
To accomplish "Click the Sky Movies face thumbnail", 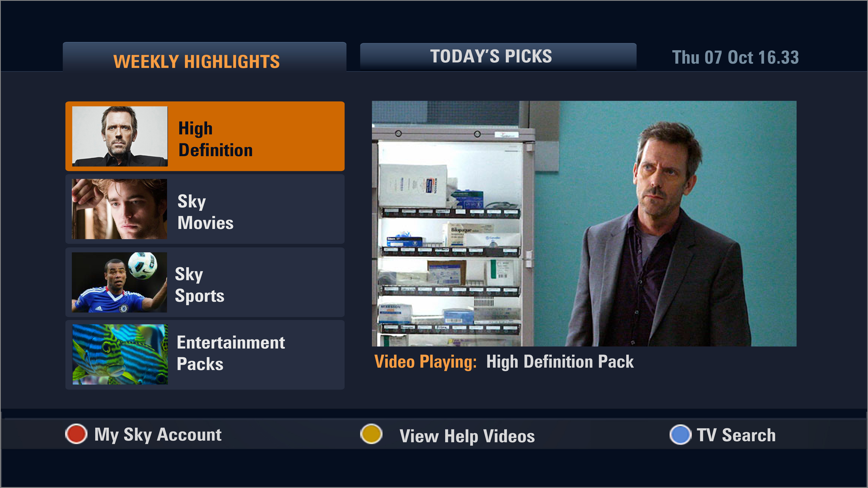I will click(x=119, y=209).
